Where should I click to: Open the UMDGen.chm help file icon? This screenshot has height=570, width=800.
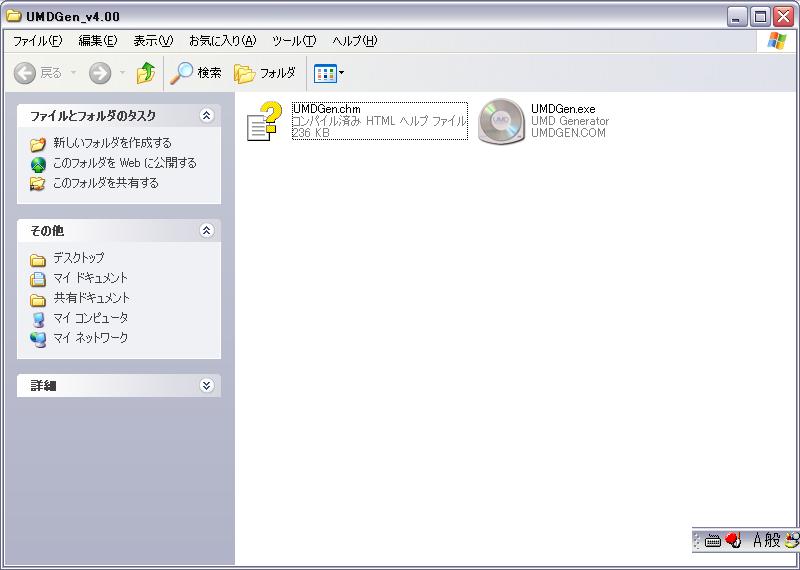(x=264, y=121)
